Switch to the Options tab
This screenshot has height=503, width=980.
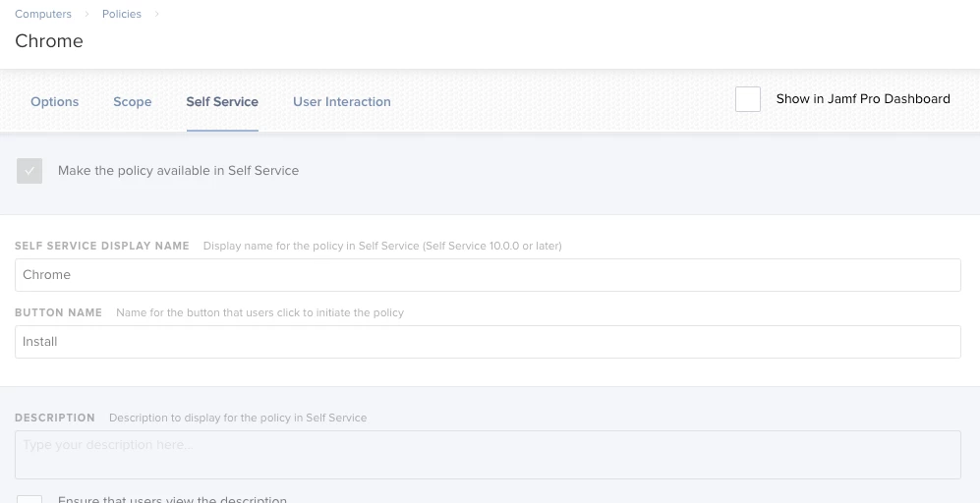pos(55,101)
